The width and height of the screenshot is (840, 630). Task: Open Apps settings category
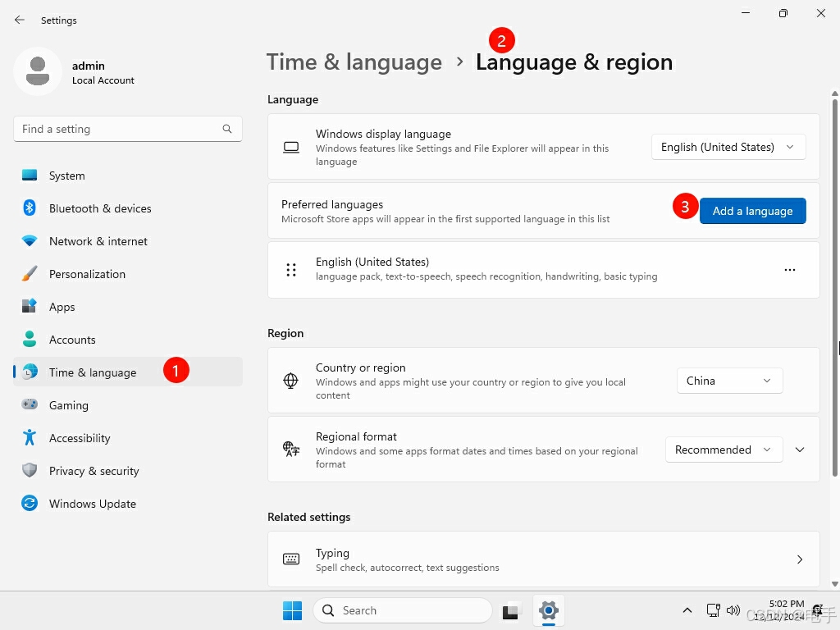pyautogui.click(x=127, y=307)
